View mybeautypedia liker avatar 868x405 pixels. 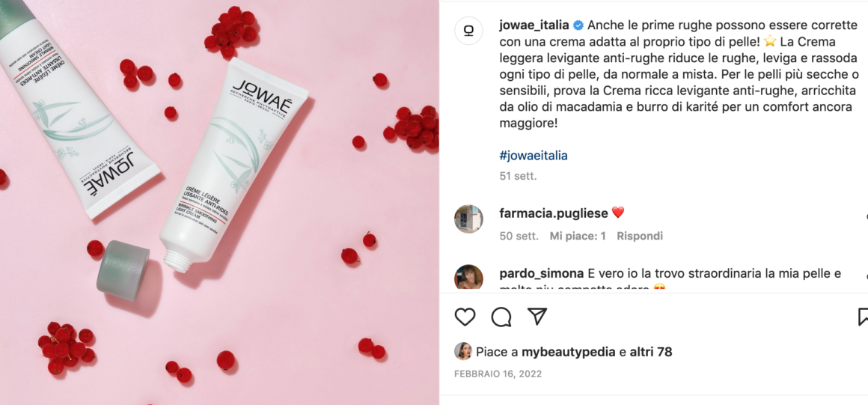pyautogui.click(x=462, y=351)
